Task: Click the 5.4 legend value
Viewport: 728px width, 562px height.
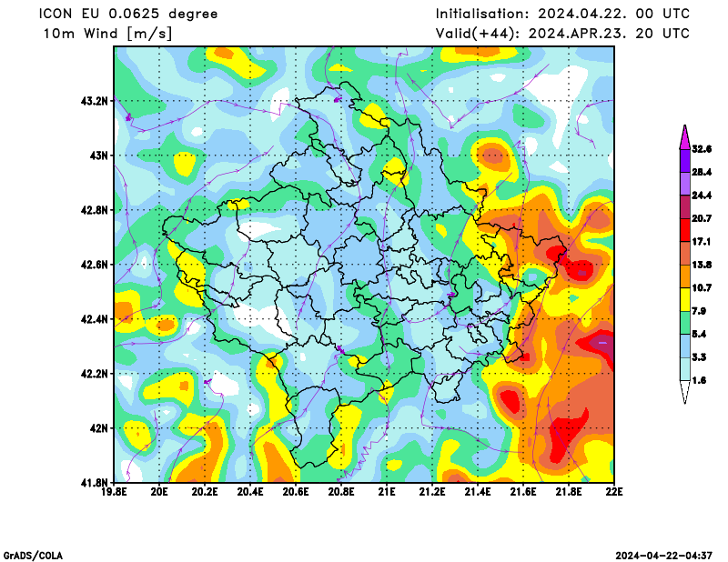Action: click(x=699, y=334)
